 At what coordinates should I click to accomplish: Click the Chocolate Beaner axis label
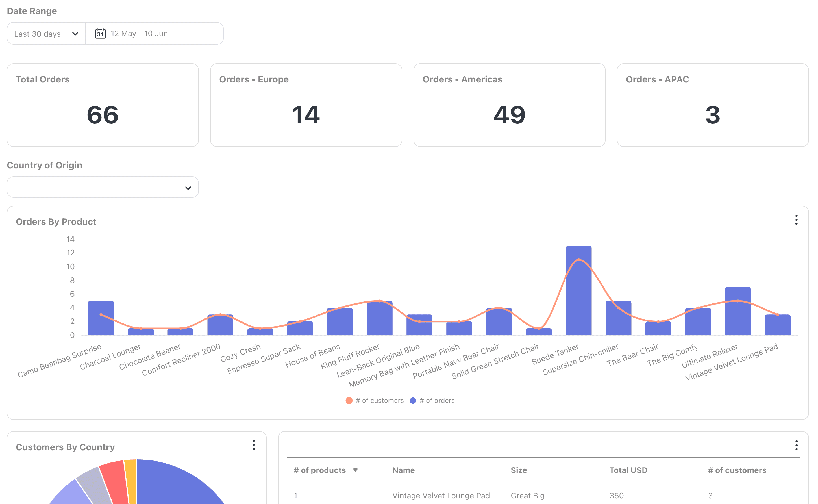(x=150, y=357)
